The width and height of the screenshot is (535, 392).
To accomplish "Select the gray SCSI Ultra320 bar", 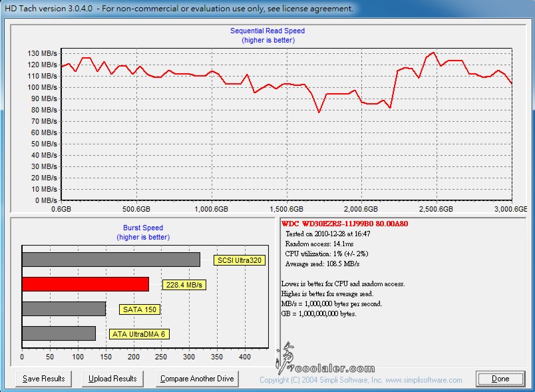I will click(x=111, y=260).
